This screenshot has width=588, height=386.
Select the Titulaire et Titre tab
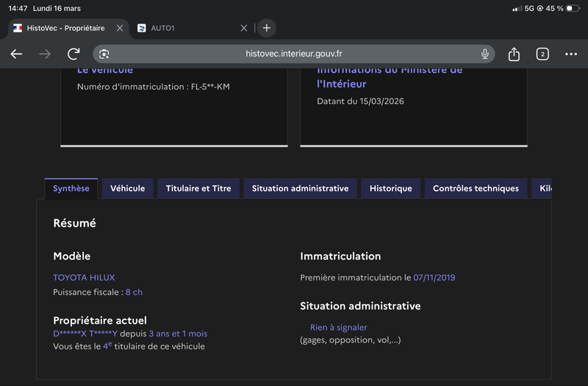(x=198, y=188)
